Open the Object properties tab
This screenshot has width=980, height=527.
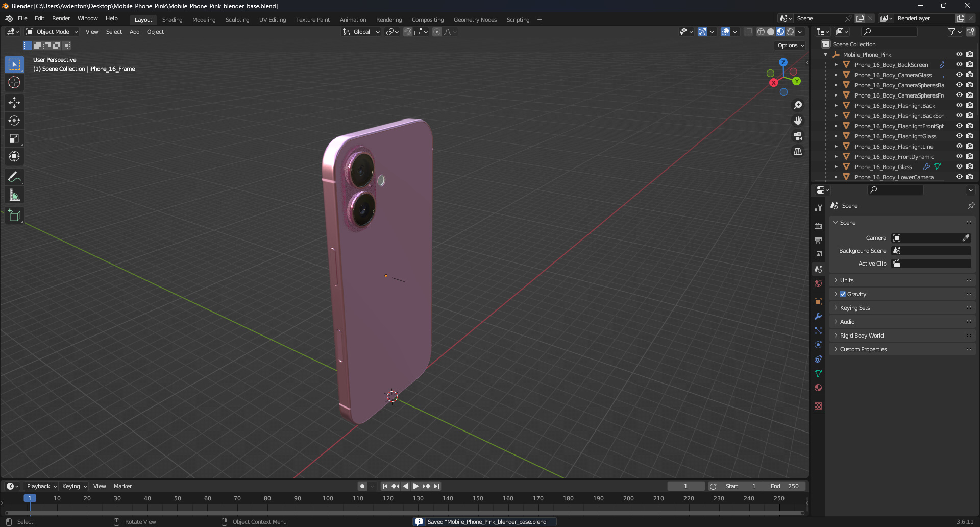(x=818, y=302)
